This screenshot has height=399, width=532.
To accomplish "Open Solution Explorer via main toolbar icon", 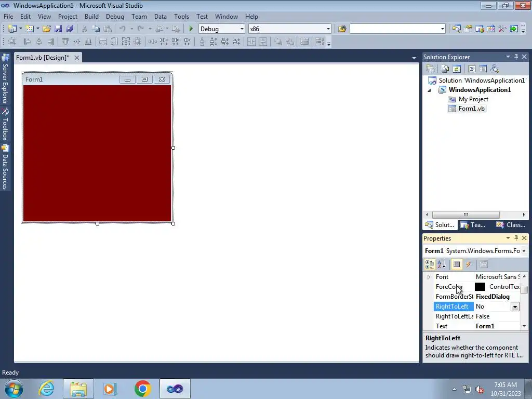I will [456, 29].
